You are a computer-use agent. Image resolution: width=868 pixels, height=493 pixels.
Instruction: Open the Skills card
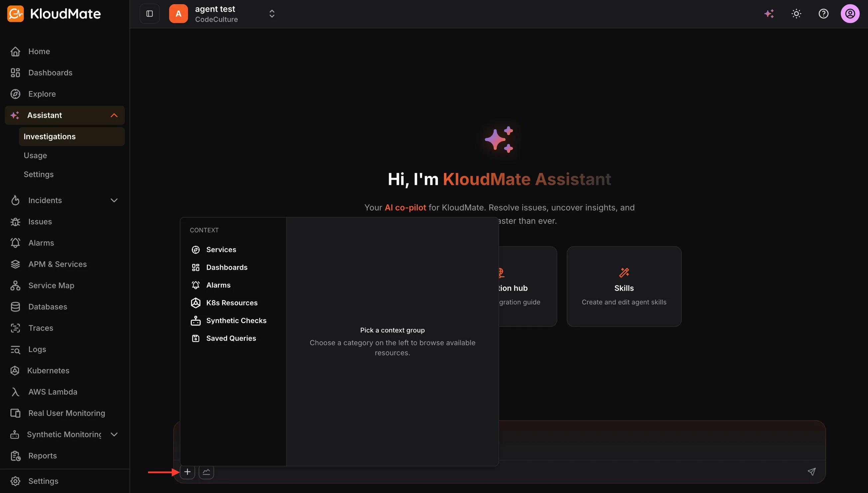[x=624, y=287]
